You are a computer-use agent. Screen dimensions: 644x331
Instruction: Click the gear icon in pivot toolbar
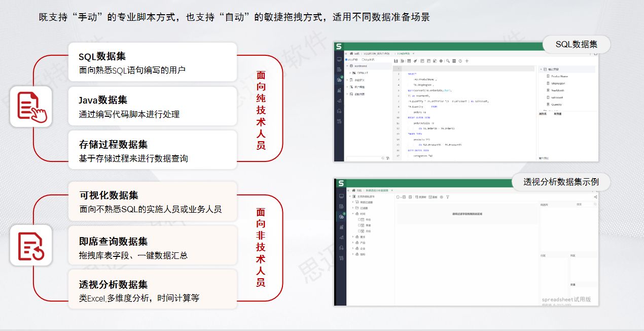tap(441, 197)
